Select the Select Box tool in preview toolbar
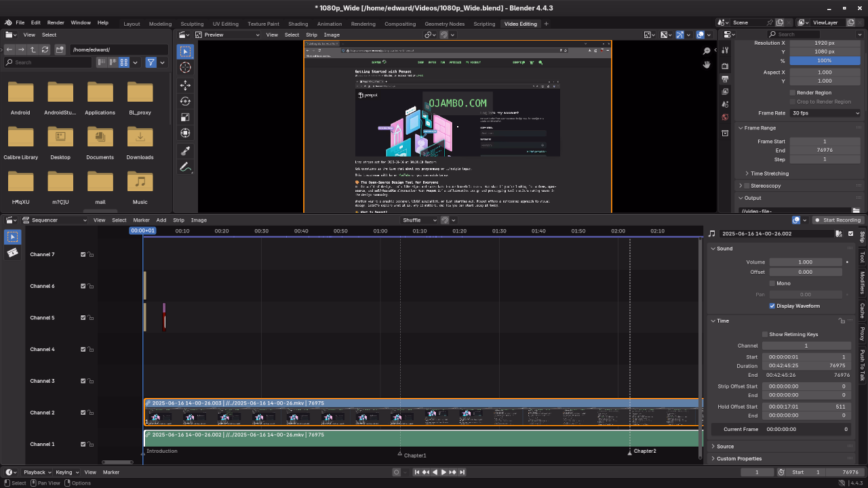The width and height of the screenshot is (868, 488). click(185, 52)
